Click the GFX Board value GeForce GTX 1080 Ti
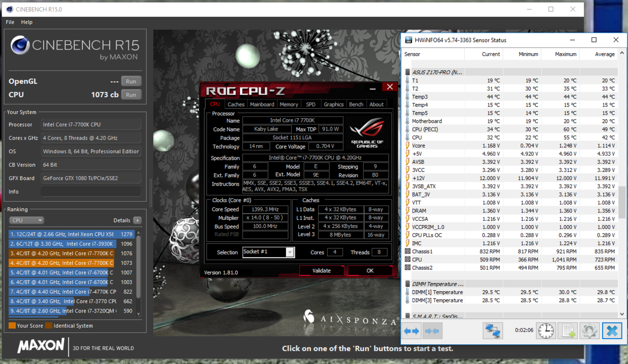 click(91, 178)
